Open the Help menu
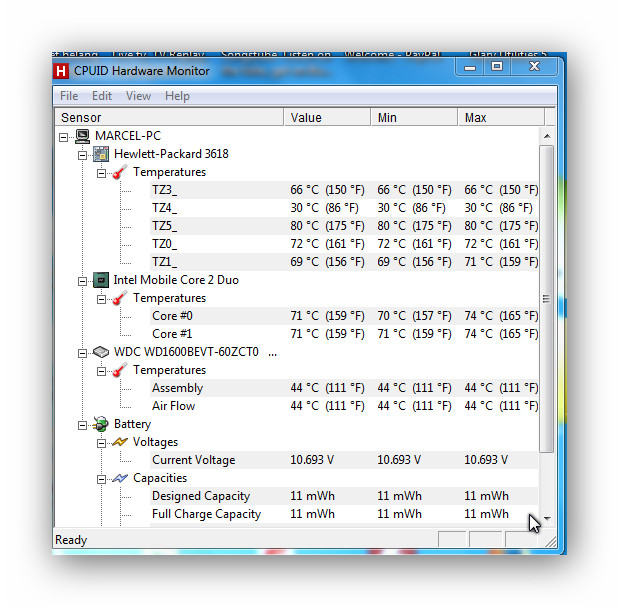The image size is (619, 607). click(x=177, y=96)
